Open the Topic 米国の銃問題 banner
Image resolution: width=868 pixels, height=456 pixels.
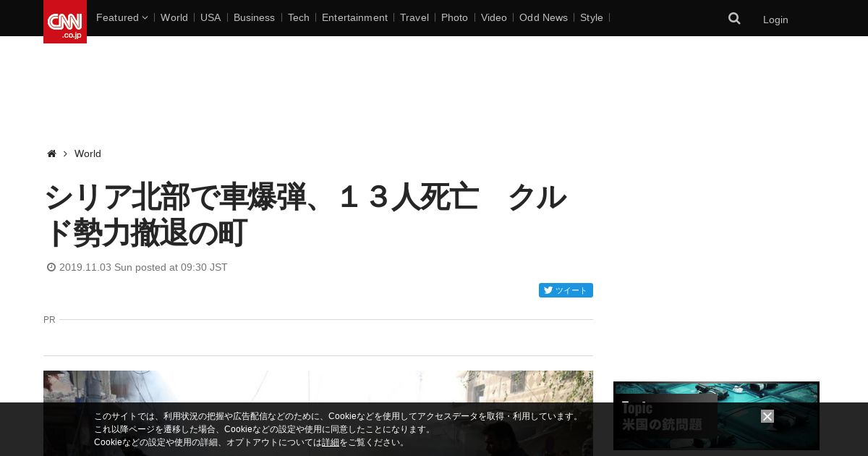click(x=716, y=416)
